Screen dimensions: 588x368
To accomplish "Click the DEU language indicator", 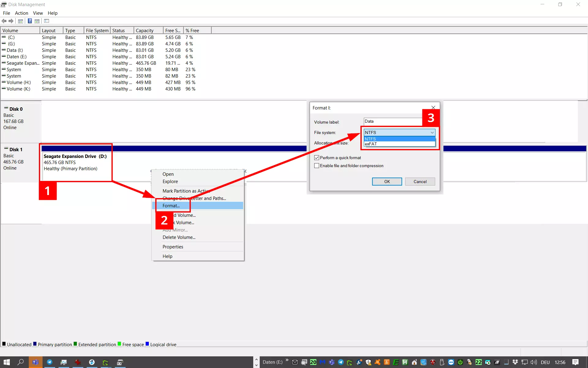I will tap(545, 362).
